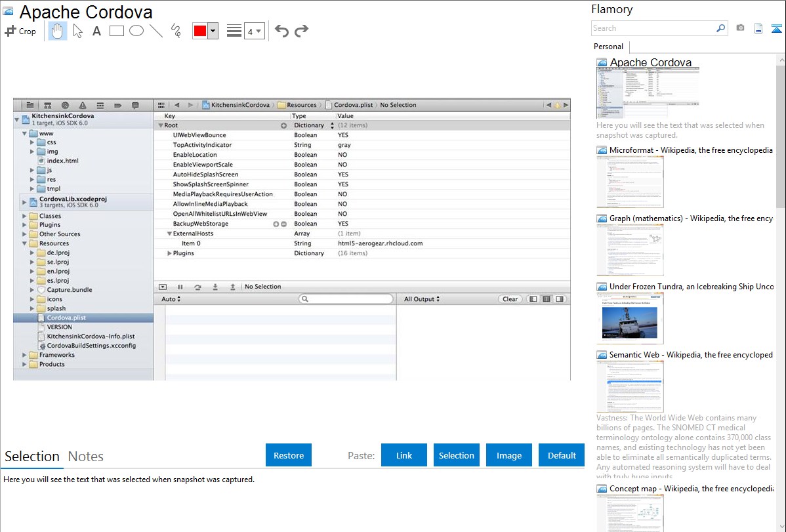Pick the rectangle shape tool

117,31
